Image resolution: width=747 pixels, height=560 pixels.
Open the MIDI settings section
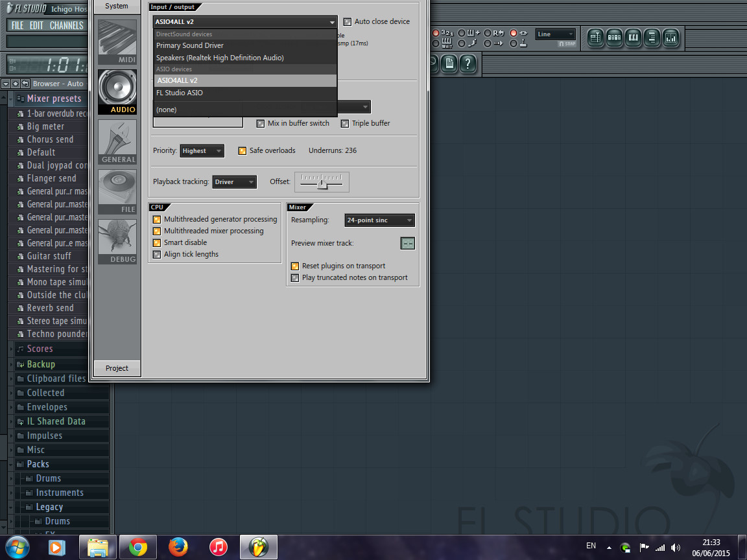coord(117,42)
